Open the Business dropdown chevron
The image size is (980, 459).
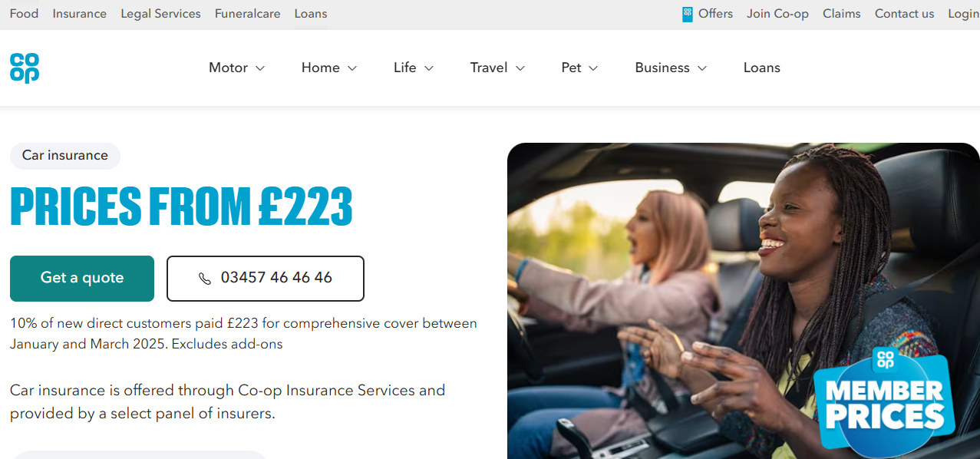702,68
